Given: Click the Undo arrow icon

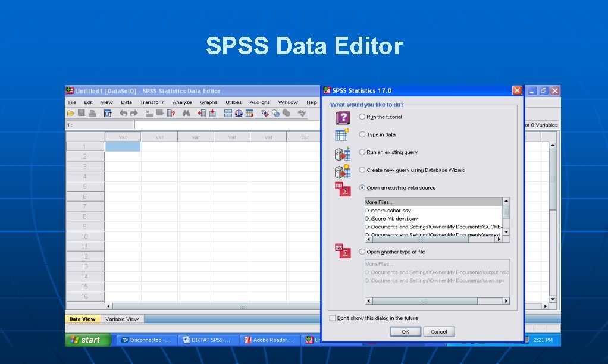Looking at the screenshot, I should [123, 113].
